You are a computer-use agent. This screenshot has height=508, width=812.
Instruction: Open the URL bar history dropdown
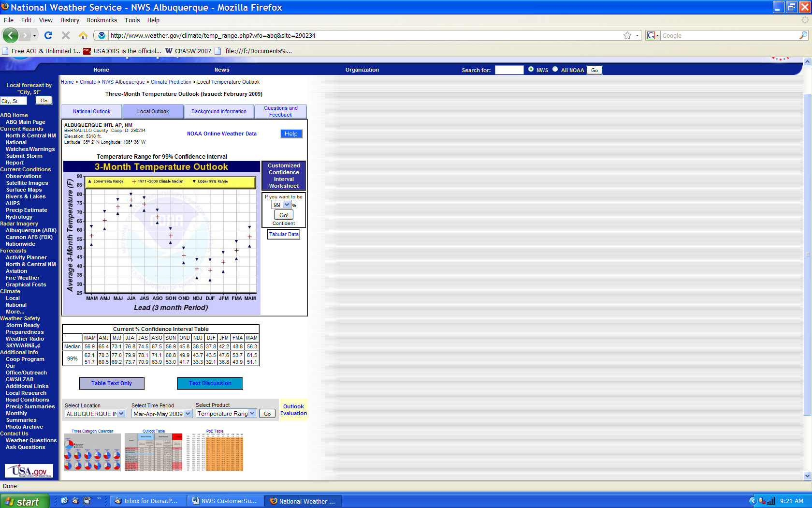point(637,35)
